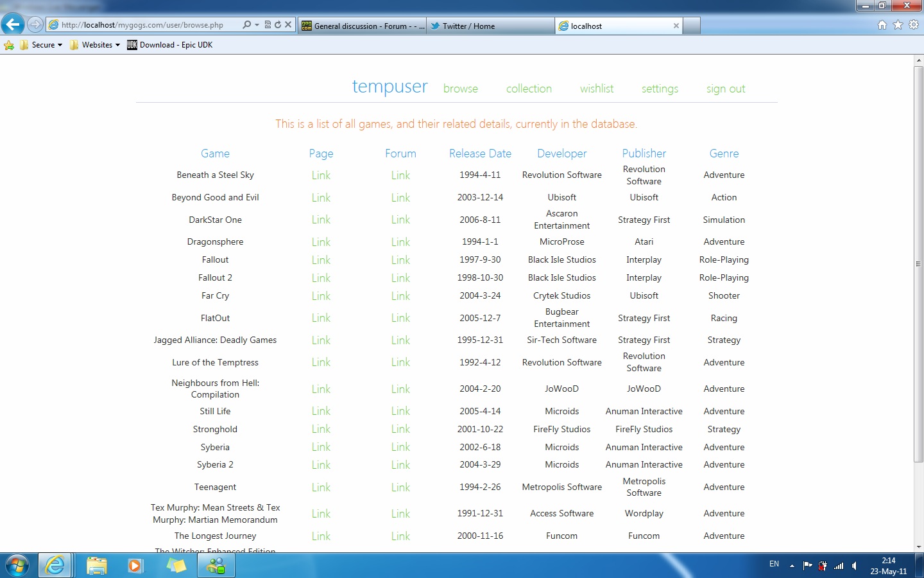Open the settings navigation link
The height and width of the screenshot is (578, 924).
point(660,89)
